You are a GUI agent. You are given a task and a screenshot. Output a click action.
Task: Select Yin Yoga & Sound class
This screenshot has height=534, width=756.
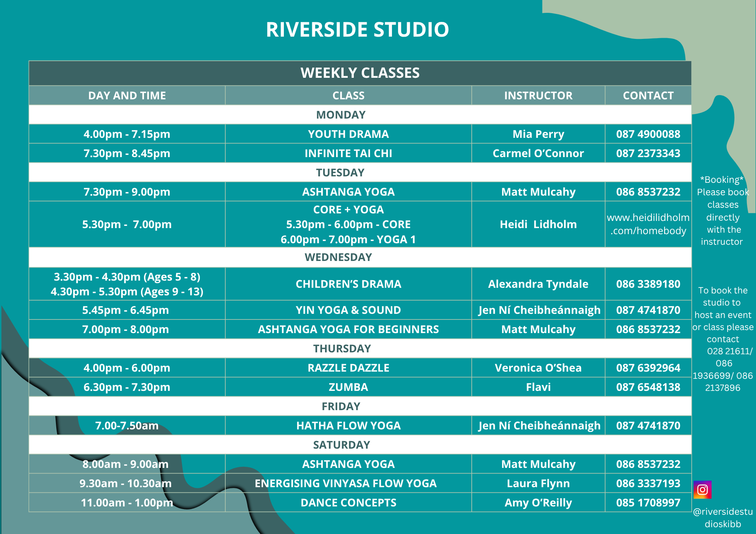click(x=348, y=310)
